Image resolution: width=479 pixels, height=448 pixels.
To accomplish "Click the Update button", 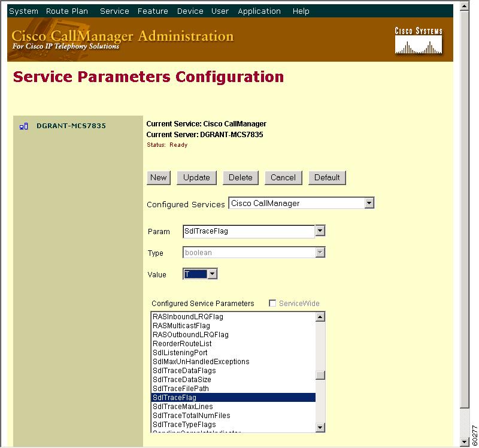I will 196,178.
